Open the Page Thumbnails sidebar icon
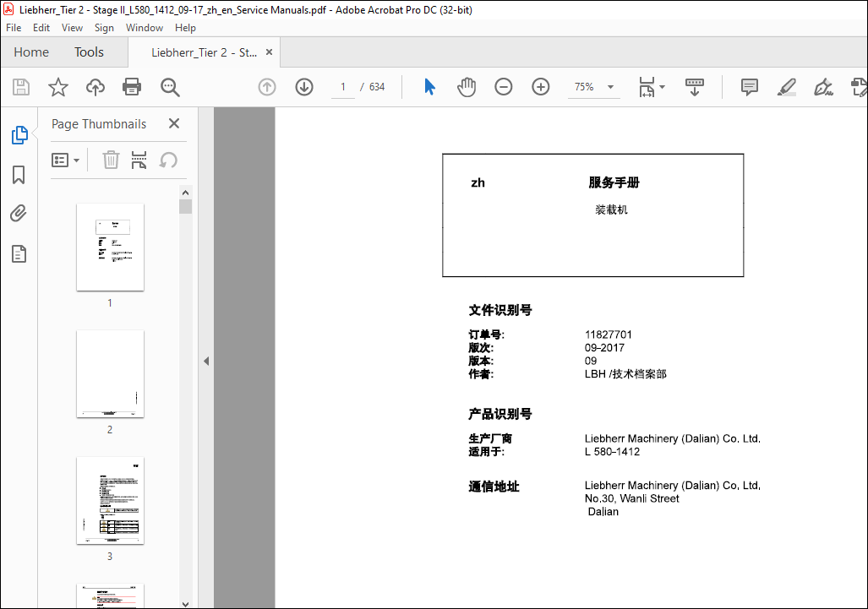868x609 pixels. click(x=19, y=135)
